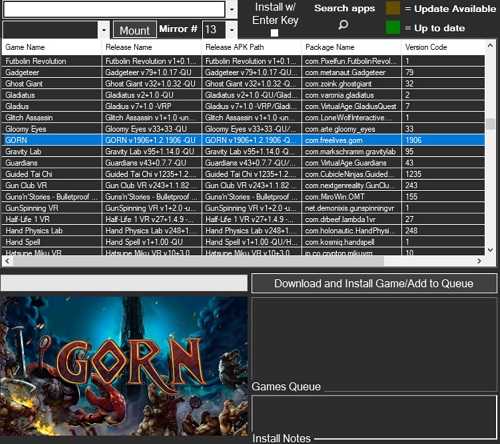
Task: Click the list's scroll down arrow
Action: click(x=490, y=250)
